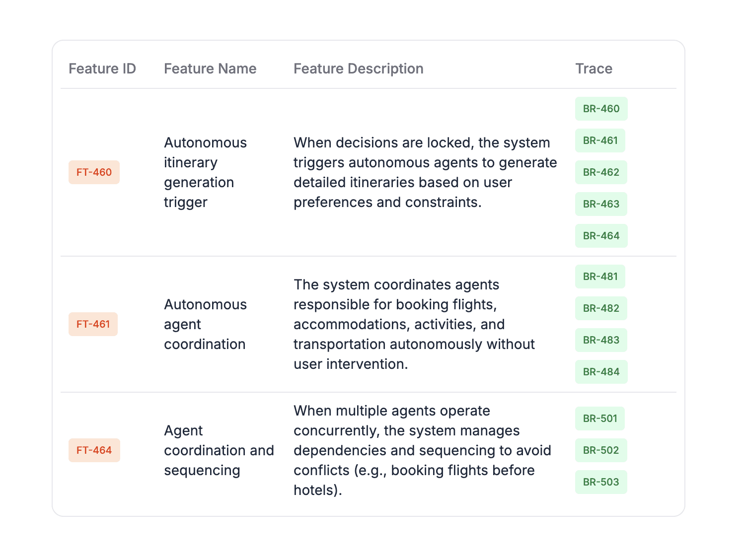The height and width of the screenshot is (560, 744).
Task: Follow the BR-503 trace tag
Action: pyautogui.click(x=601, y=482)
